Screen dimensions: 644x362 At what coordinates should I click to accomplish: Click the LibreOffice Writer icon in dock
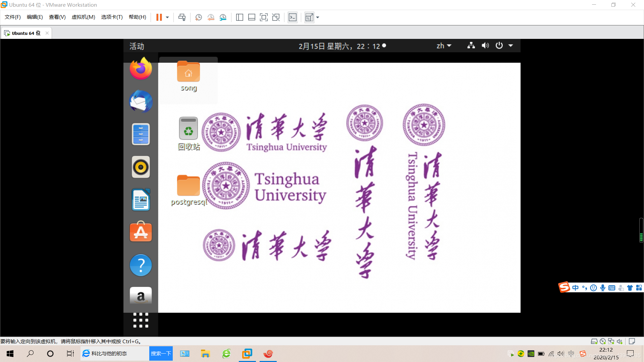pyautogui.click(x=141, y=199)
